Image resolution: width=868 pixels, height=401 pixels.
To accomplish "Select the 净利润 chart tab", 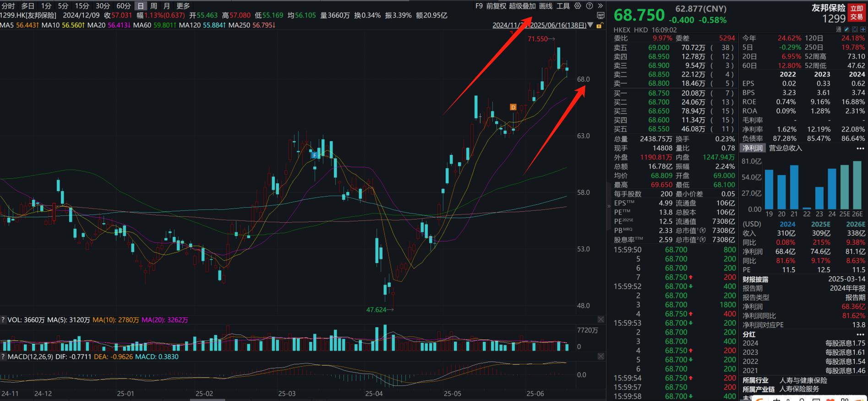I will click(x=753, y=148).
